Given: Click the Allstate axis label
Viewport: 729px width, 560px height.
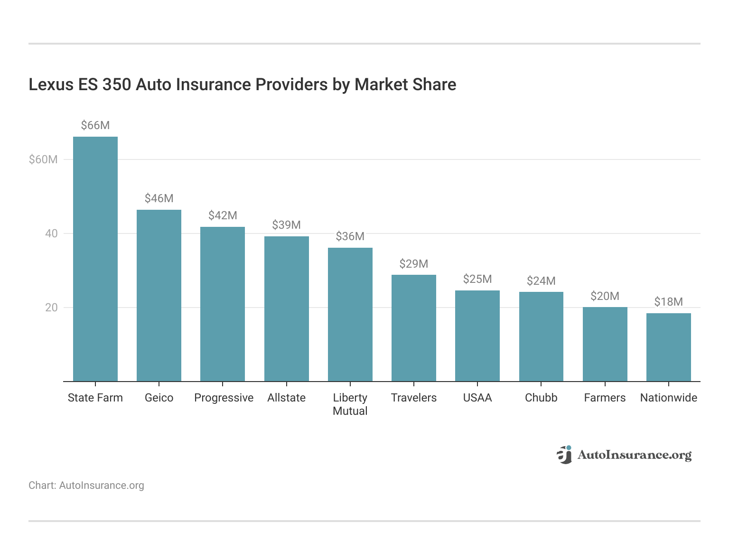Looking at the screenshot, I should click(287, 398).
